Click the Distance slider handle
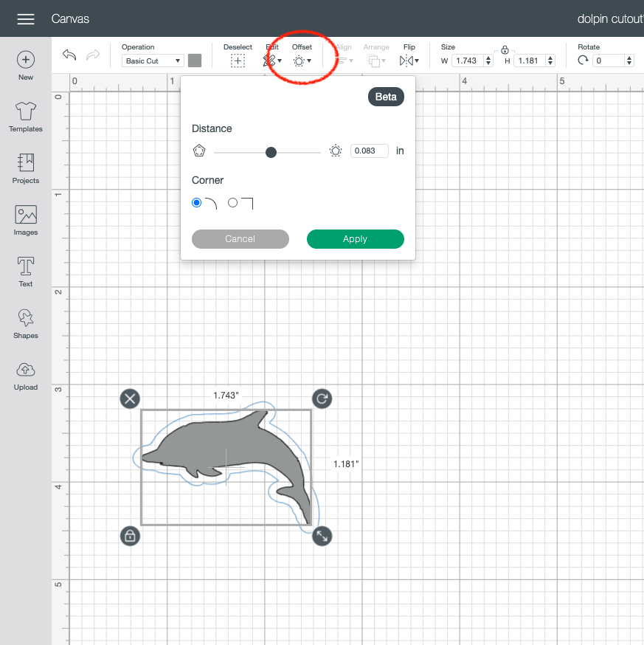 click(271, 152)
